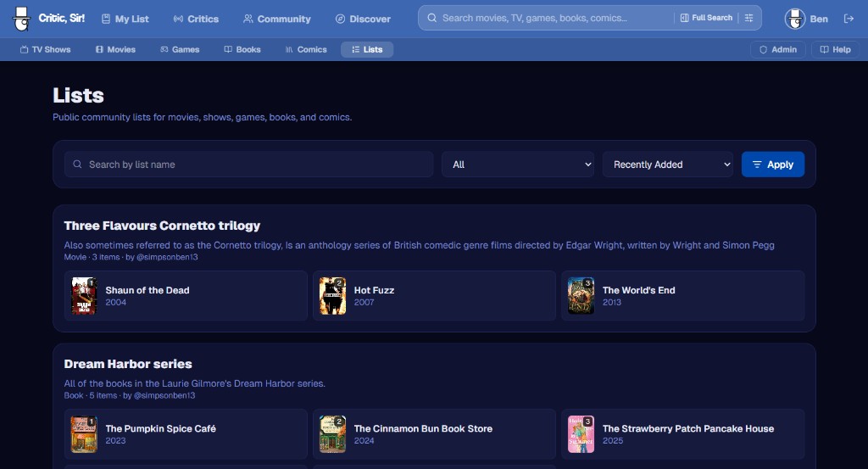
Task: Open the search filter sliders icon
Action: [x=748, y=18]
